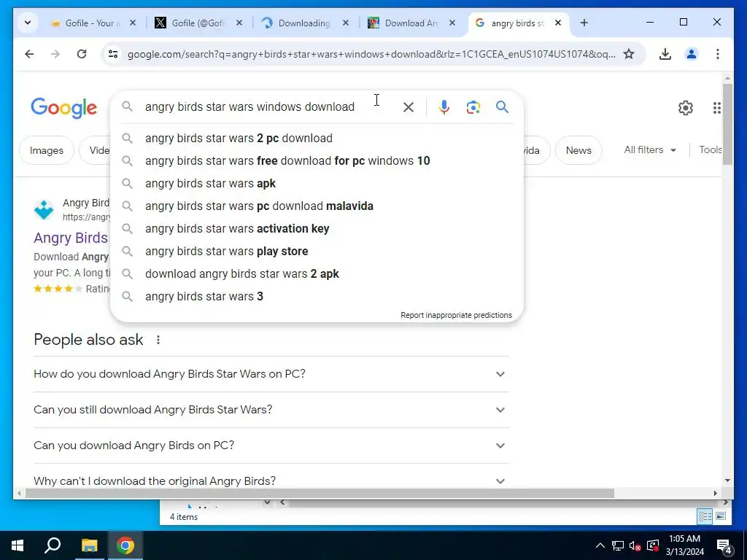
Task: Open Chrome three-dot menu
Action: point(718,54)
